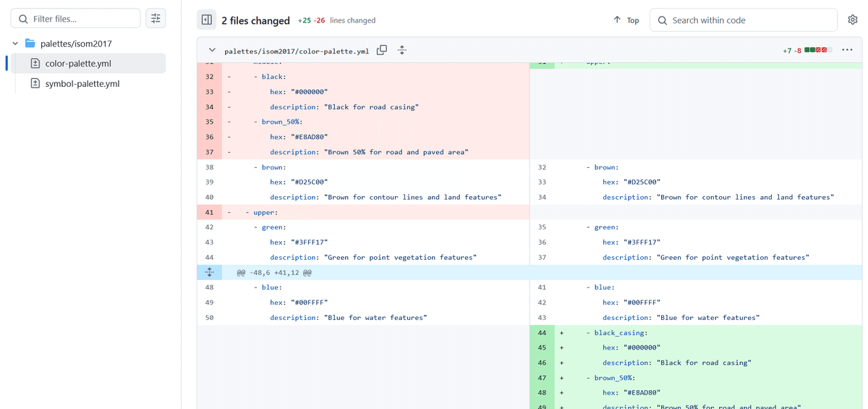Click added line number 44
868x409 pixels.
542,333
